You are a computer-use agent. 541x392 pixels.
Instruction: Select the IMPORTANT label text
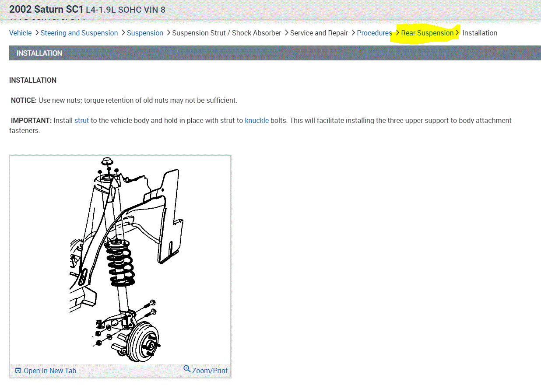31,120
